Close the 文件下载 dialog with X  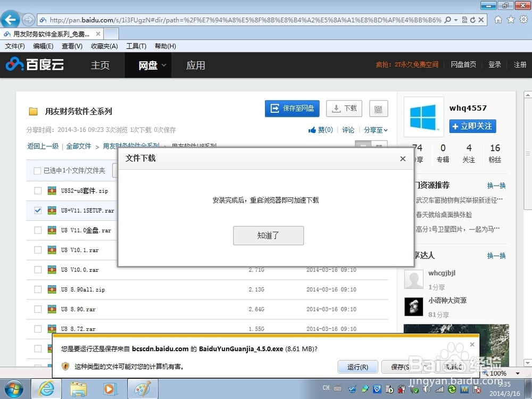click(403, 159)
